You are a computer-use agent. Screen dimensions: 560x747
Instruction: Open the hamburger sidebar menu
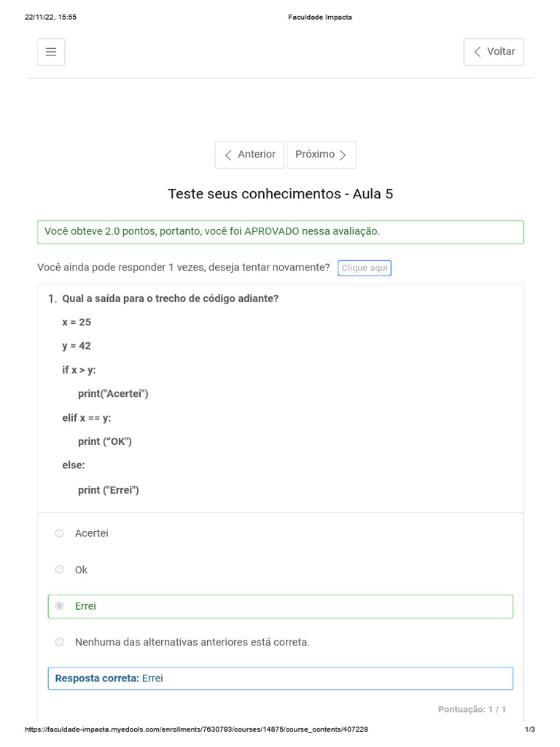click(51, 52)
